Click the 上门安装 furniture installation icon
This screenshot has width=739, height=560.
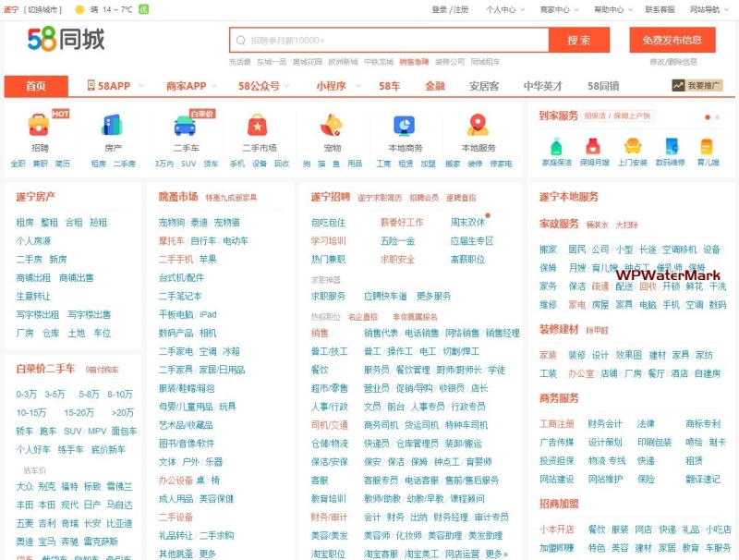click(x=632, y=146)
